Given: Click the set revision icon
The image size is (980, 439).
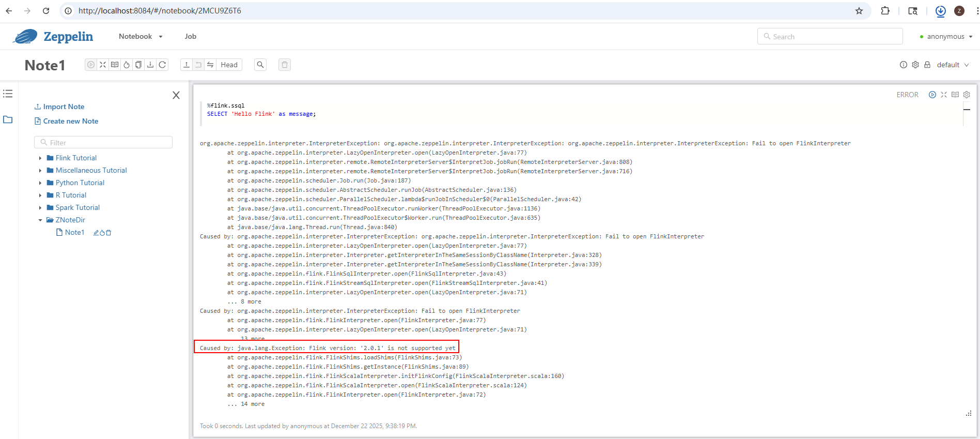Looking at the screenshot, I should point(198,65).
